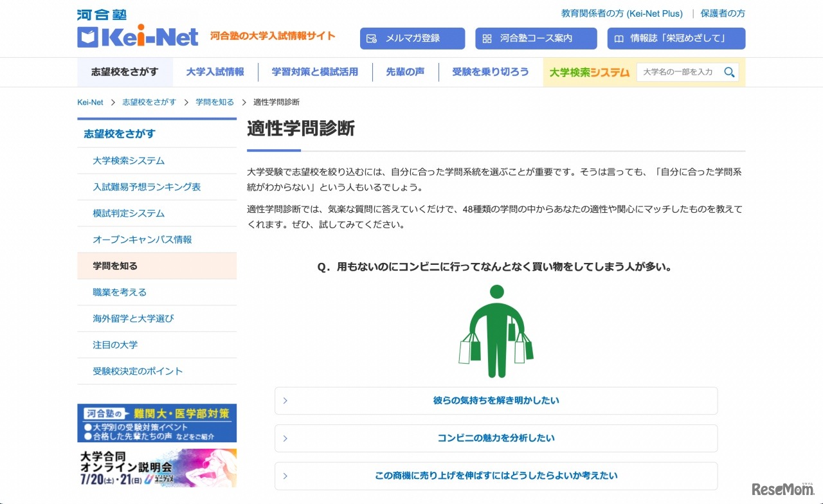Open 受験校決定のポイント in sidebar
Viewport: 823px width, 504px height.
point(157,372)
